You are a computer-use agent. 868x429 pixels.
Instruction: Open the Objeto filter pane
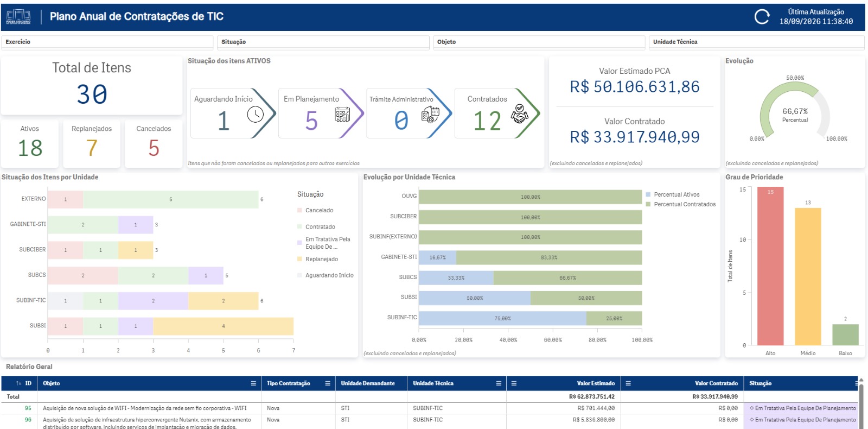[x=539, y=42]
